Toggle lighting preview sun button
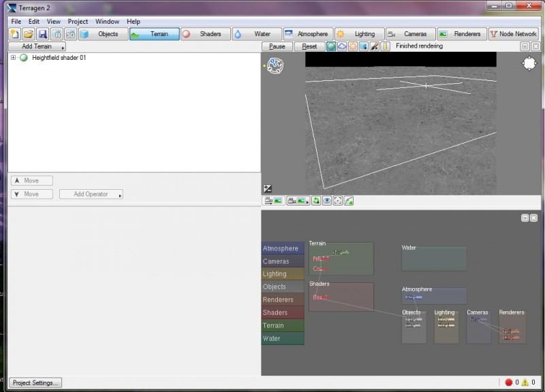Screen dimensions: 545x392 point(353,46)
